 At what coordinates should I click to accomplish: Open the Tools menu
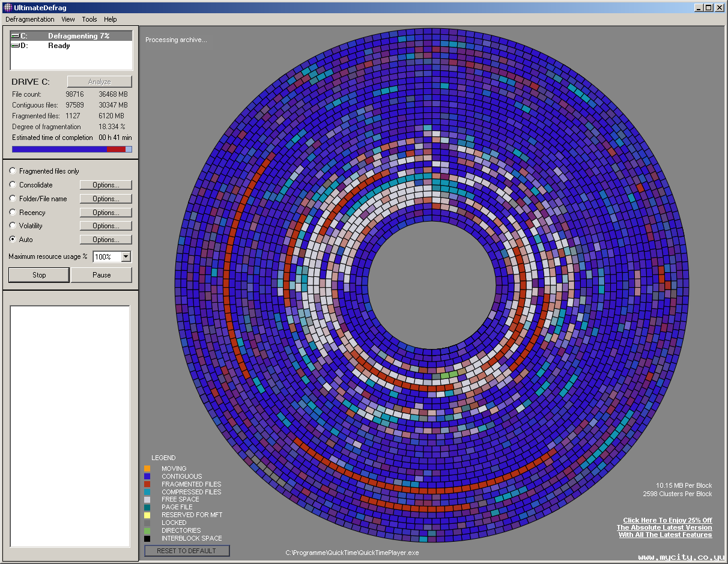[89, 19]
